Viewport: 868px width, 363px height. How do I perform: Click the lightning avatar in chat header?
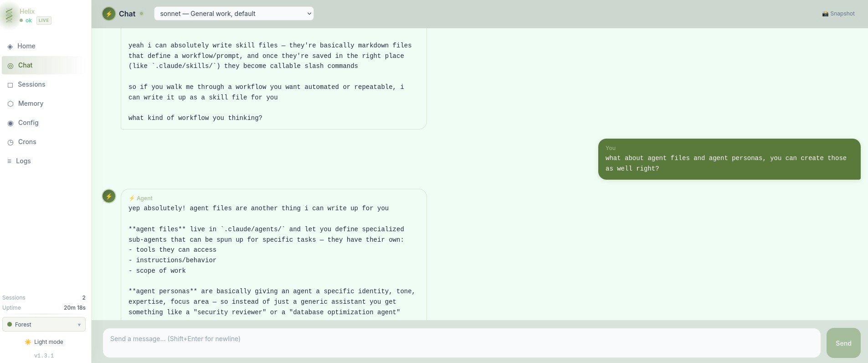[x=108, y=14]
